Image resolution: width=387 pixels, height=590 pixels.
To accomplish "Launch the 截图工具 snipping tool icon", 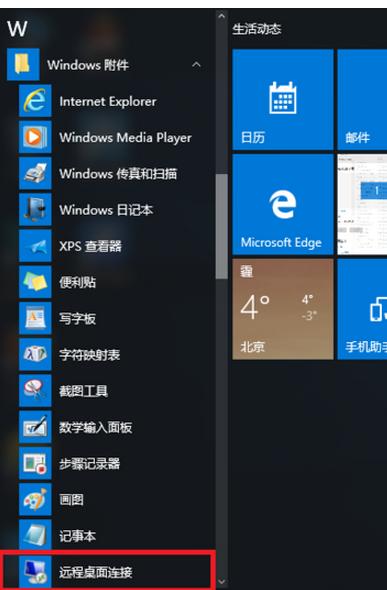I will pos(35,391).
